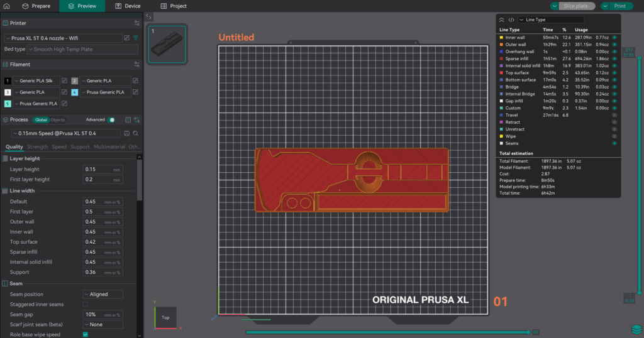Image resolution: width=644 pixels, height=338 pixels.
Task: Open filament settings sliders icon
Action: (x=136, y=64)
